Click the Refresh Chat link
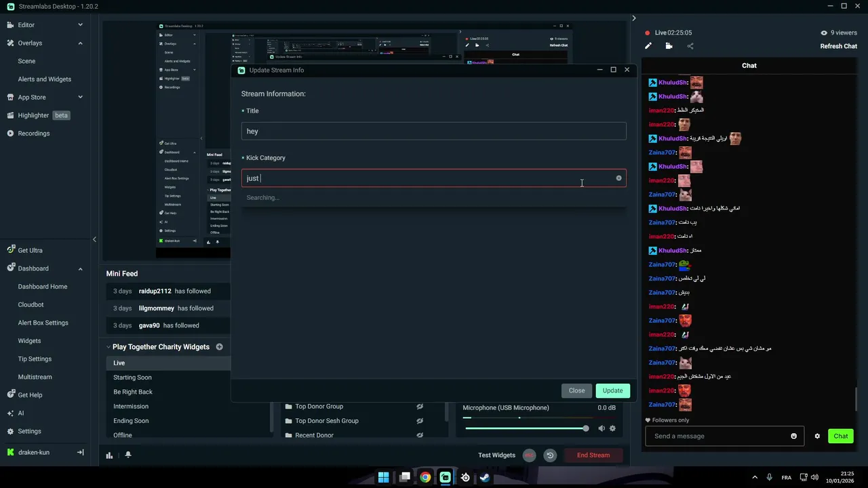The height and width of the screenshot is (488, 868). tap(839, 46)
